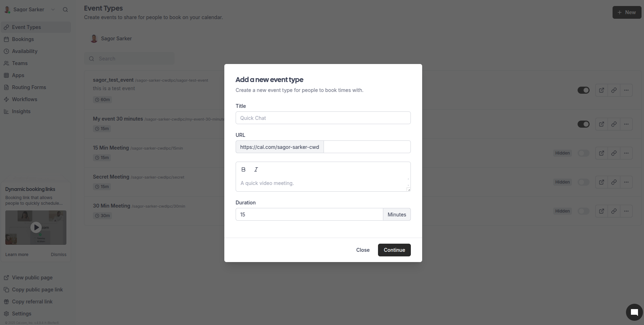Dismiss the Dynamic booking links card
This screenshot has width=644, height=325.
click(58, 254)
